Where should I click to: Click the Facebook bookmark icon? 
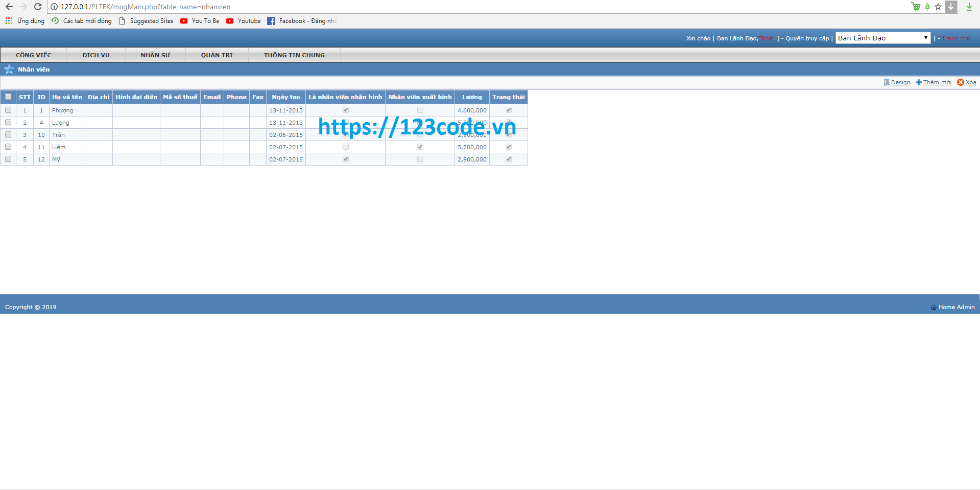point(271,21)
